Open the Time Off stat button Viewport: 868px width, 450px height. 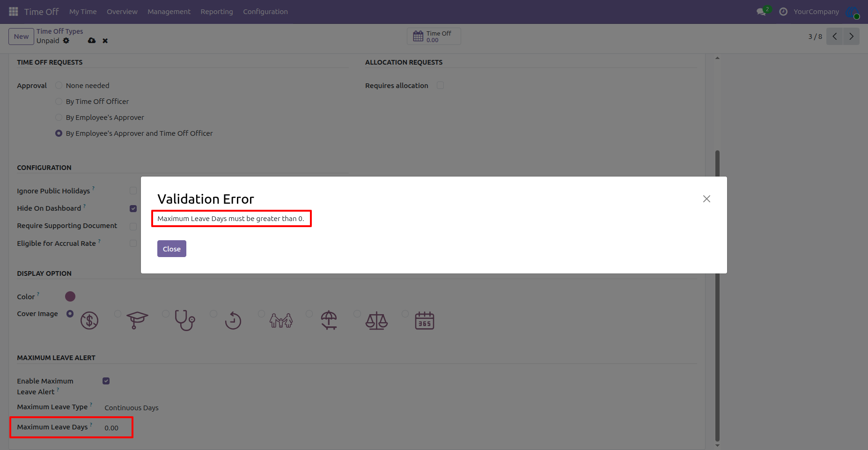pyautogui.click(x=434, y=37)
